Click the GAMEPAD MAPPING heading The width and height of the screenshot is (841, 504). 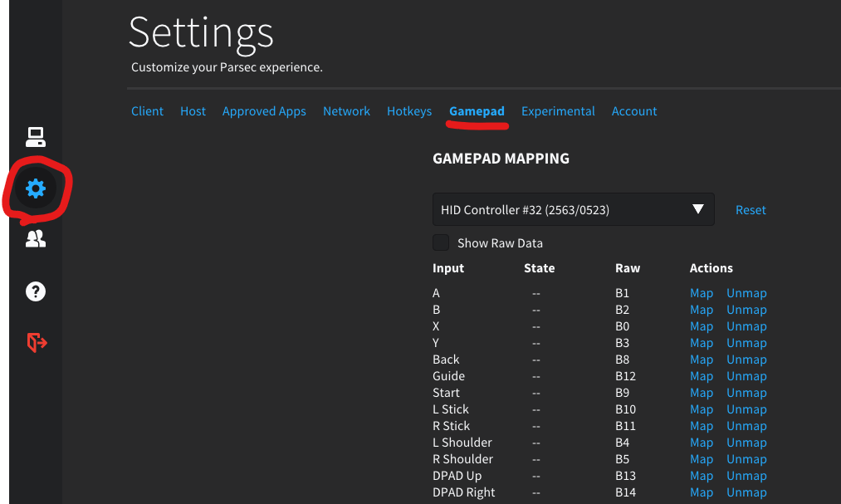click(x=501, y=159)
